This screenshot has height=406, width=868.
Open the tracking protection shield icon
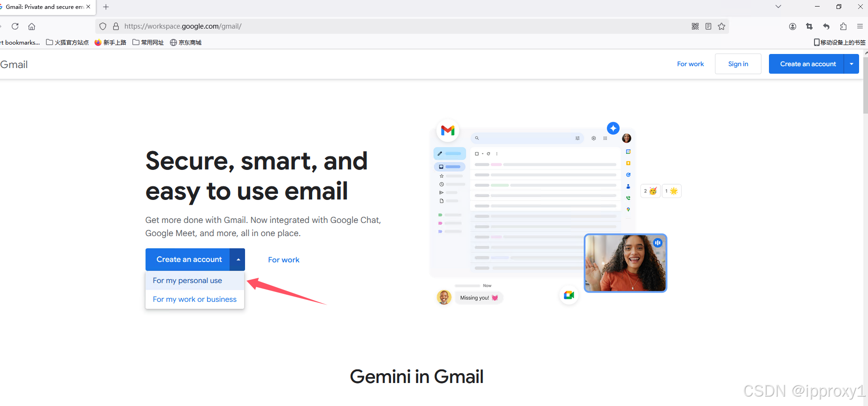click(103, 26)
